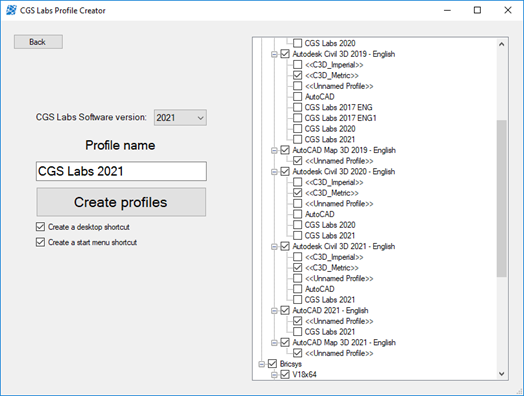Check C3D_Imperial under Civil 3D 2021
Image resolution: width=524 pixels, height=396 pixels.
(x=297, y=257)
